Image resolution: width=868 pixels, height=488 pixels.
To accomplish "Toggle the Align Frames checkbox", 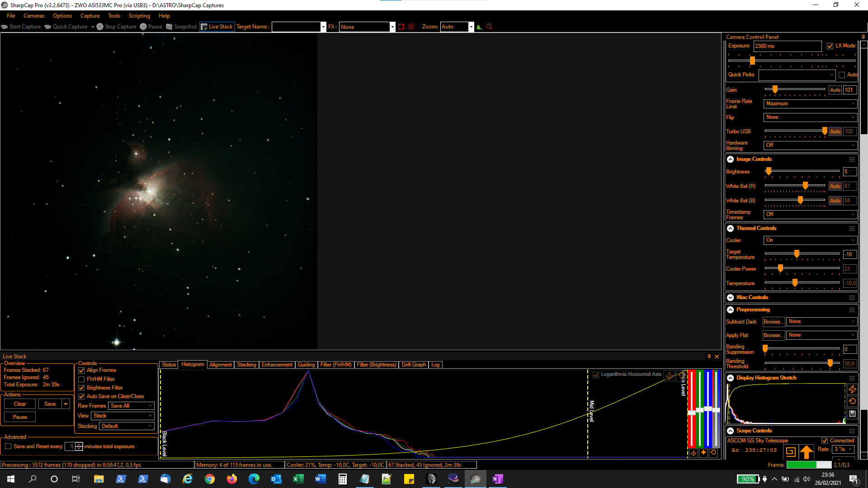I will click(x=81, y=371).
